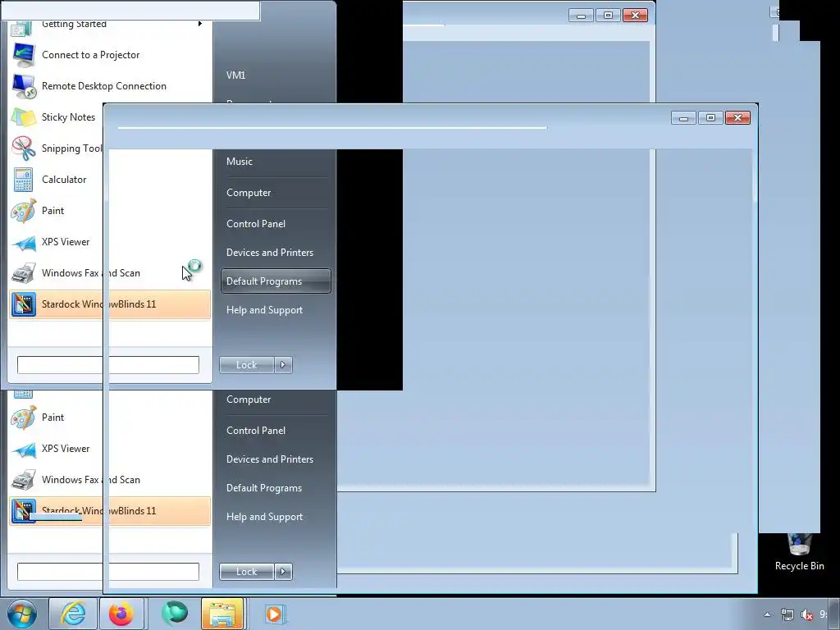Maximize the front blank window

pos(710,118)
